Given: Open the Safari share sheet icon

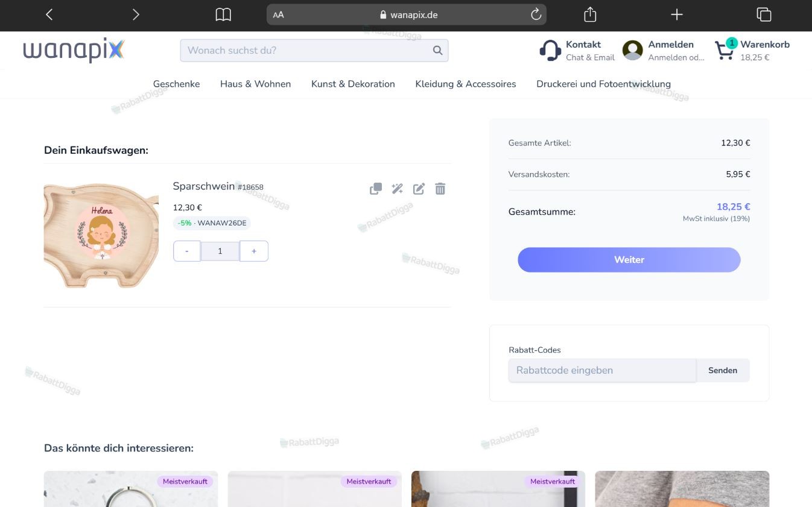Looking at the screenshot, I should 590,14.
